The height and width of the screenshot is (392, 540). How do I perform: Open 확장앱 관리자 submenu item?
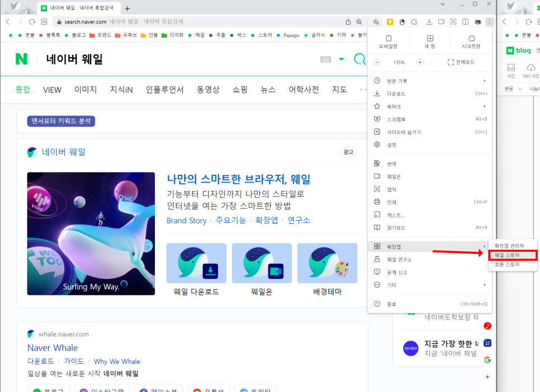point(513,246)
